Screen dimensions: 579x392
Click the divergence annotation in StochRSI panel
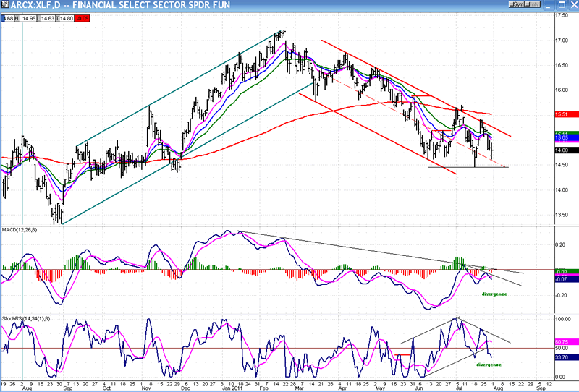click(489, 365)
